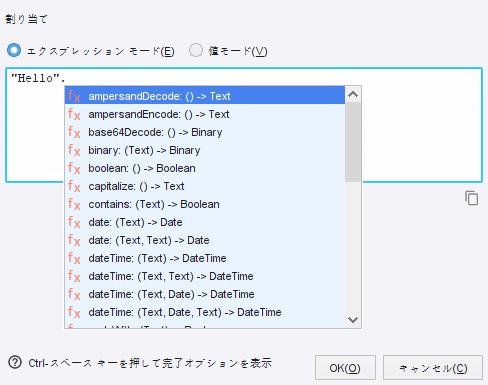Click fx icon beside dateTime: (Text, Text)

pos(74,276)
